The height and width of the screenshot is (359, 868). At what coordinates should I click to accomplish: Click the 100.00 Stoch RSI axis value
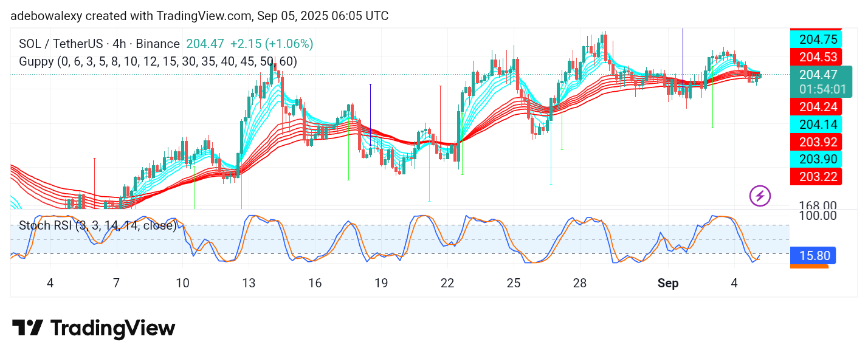click(818, 216)
